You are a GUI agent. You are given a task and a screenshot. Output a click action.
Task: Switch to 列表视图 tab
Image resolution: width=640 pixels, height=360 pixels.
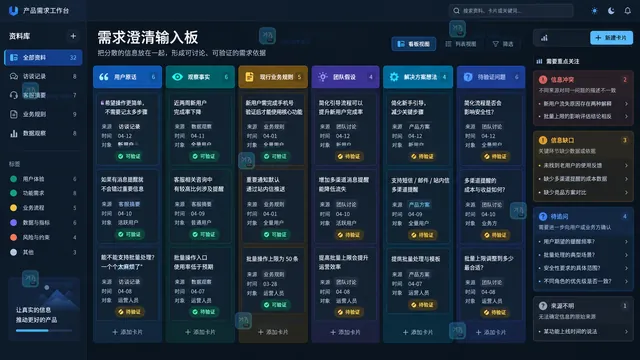click(x=461, y=44)
